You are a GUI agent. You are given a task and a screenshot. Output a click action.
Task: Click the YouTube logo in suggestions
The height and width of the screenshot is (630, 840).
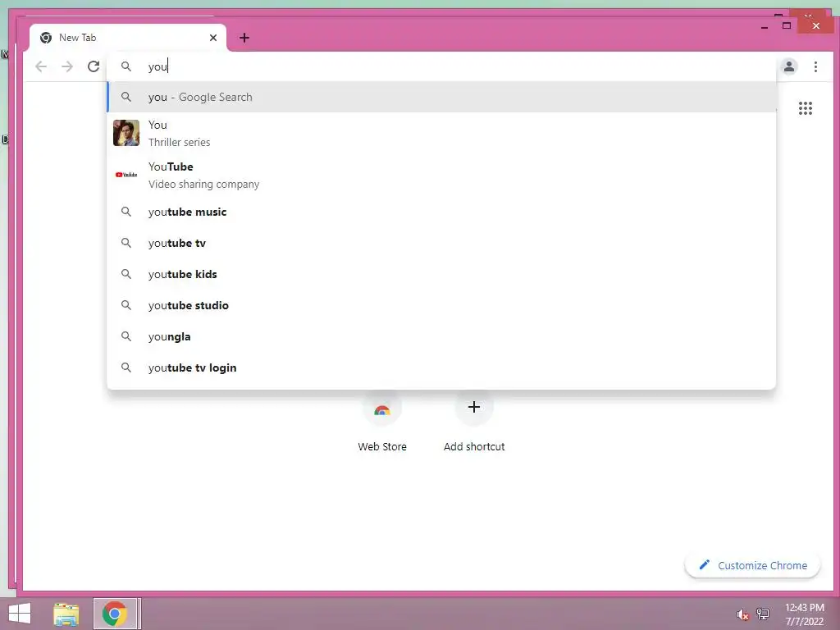click(x=126, y=175)
